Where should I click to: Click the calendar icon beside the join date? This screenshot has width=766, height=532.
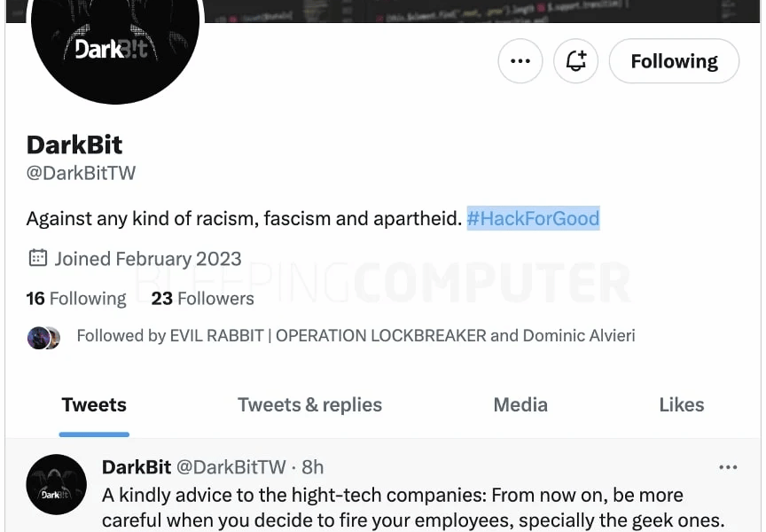click(37, 258)
